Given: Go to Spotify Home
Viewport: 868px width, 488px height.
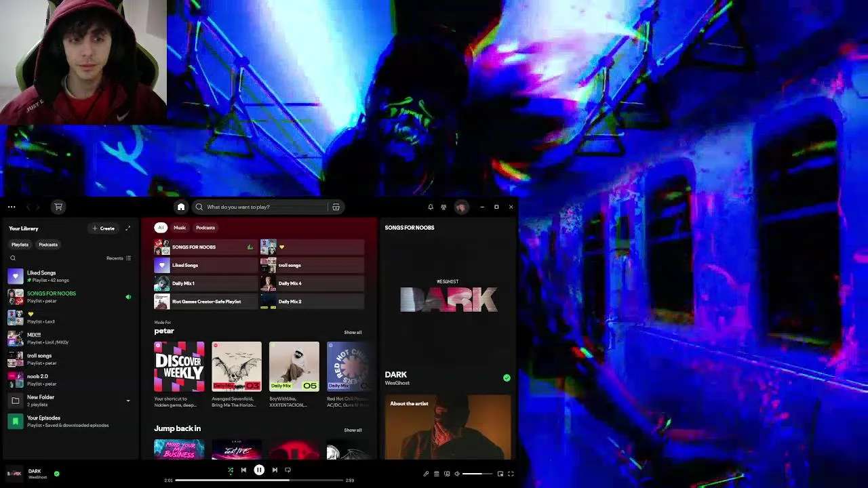Looking at the screenshot, I should click(x=181, y=207).
